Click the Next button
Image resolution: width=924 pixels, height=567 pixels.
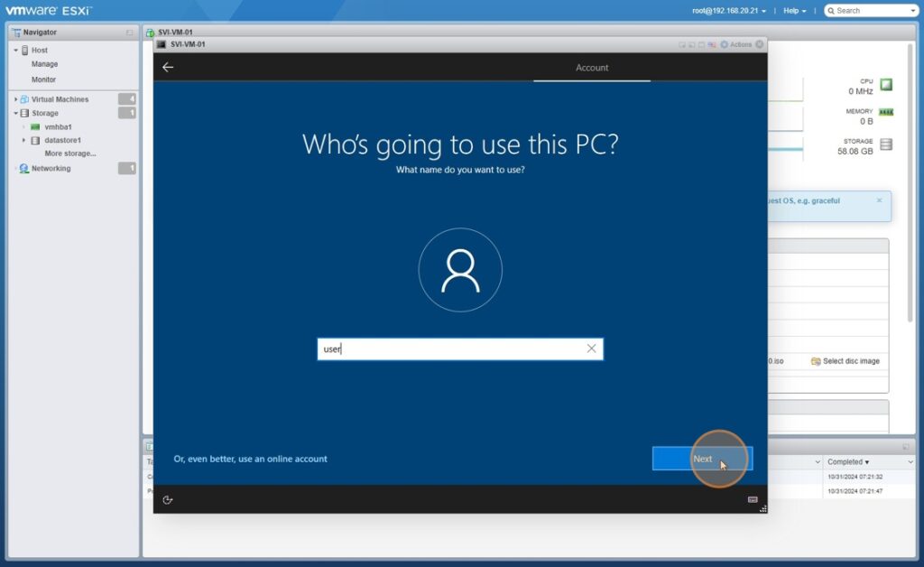pos(702,459)
